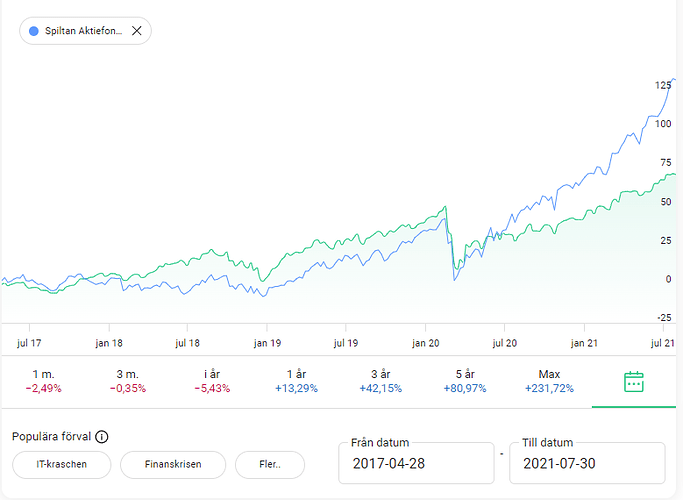The width and height of the screenshot is (683, 500).
Task: Click the blue dot on Spiltan chip
Action: tap(34, 31)
